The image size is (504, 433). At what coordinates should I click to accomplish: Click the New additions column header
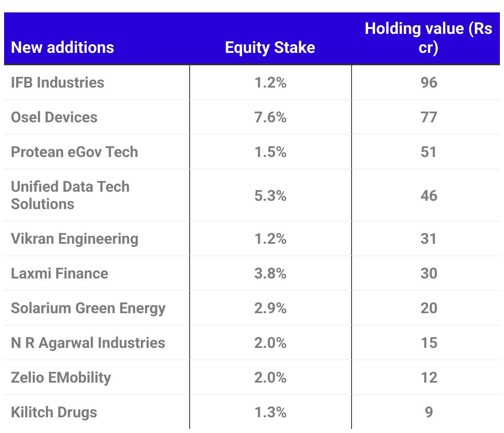tap(62, 48)
